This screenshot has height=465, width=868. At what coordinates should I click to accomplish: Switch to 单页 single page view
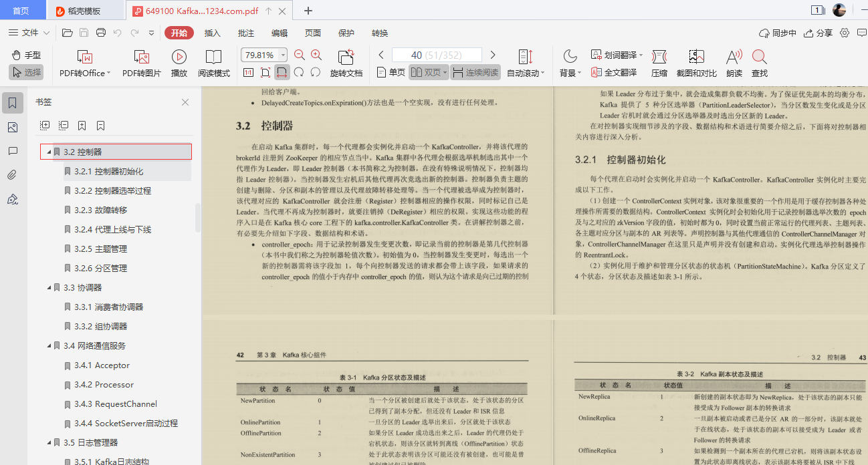391,72
